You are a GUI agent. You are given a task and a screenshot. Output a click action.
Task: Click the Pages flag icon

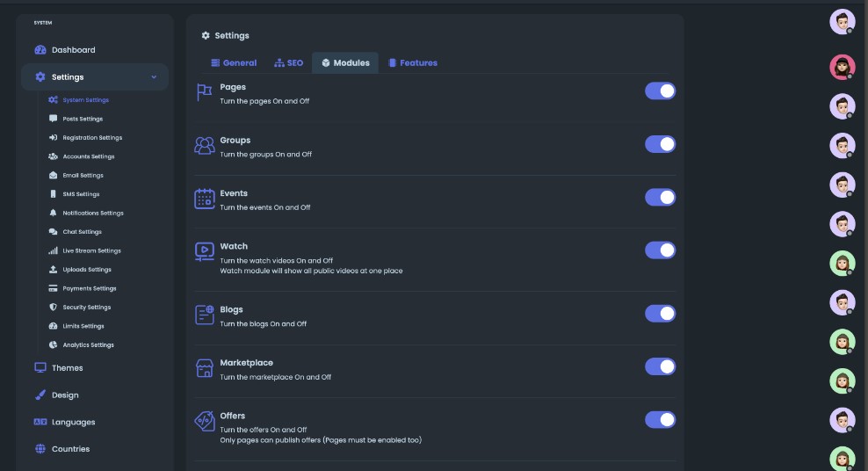click(x=204, y=92)
